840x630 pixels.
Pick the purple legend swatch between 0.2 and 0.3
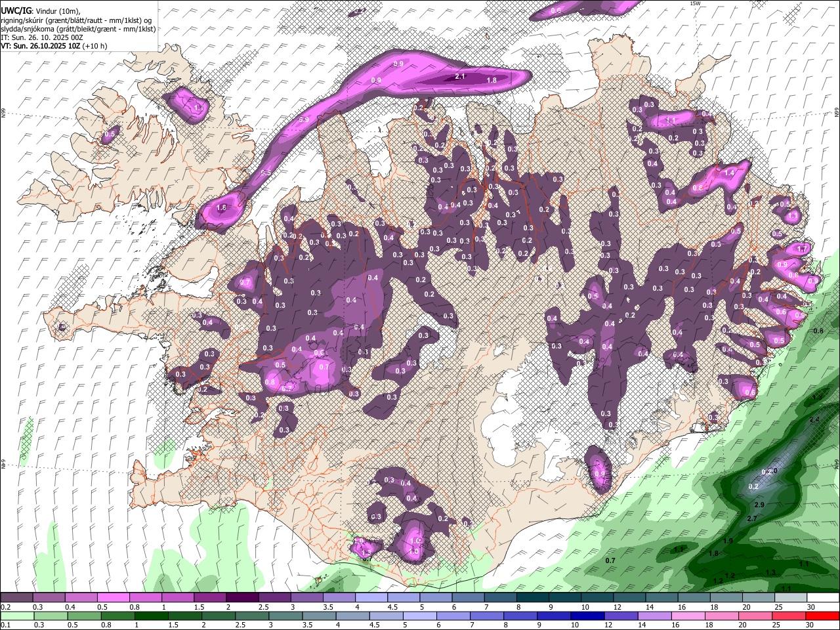[x=17, y=598]
